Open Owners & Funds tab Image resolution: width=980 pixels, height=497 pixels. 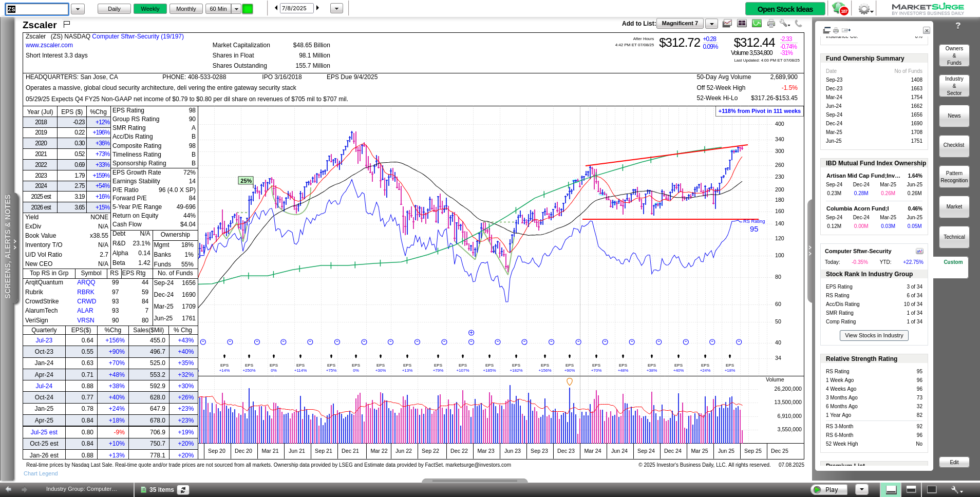coord(954,55)
